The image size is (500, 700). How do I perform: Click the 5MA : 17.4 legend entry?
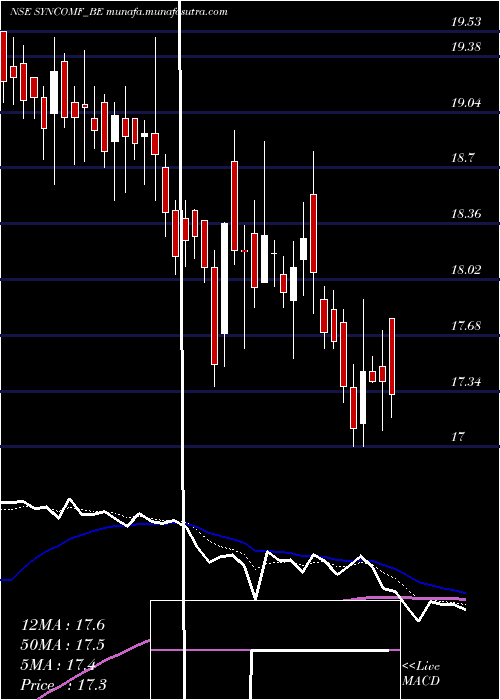pyautogui.click(x=58, y=665)
